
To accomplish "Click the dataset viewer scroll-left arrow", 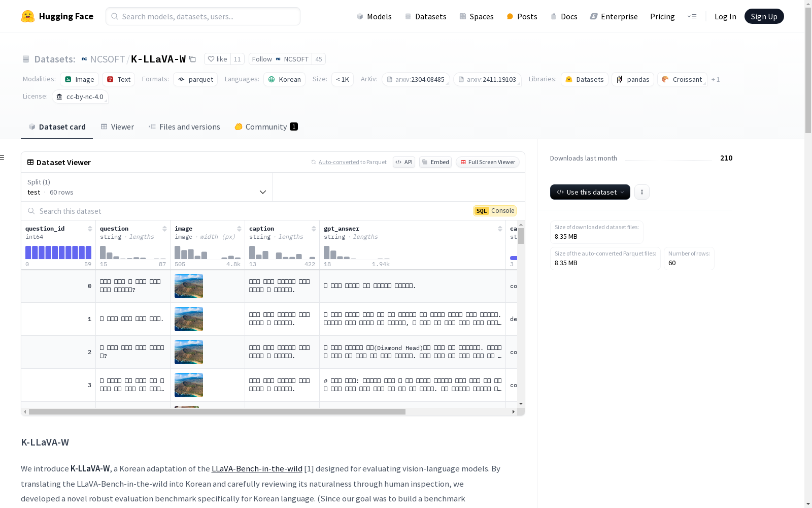I will pyautogui.click(x=25, y=412).
